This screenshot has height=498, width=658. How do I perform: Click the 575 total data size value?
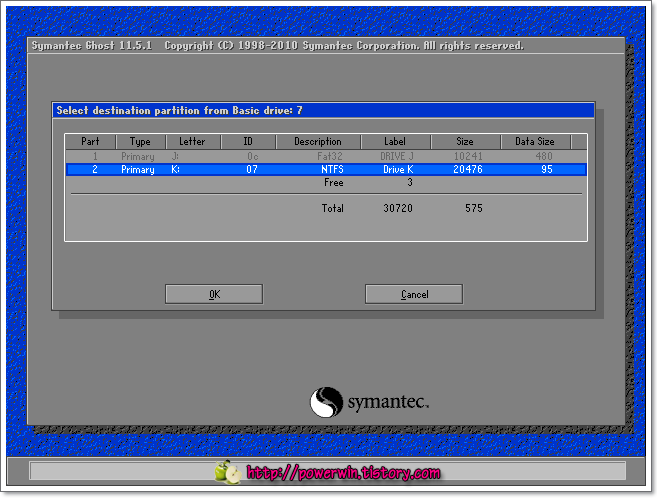(x=474, y=208)
